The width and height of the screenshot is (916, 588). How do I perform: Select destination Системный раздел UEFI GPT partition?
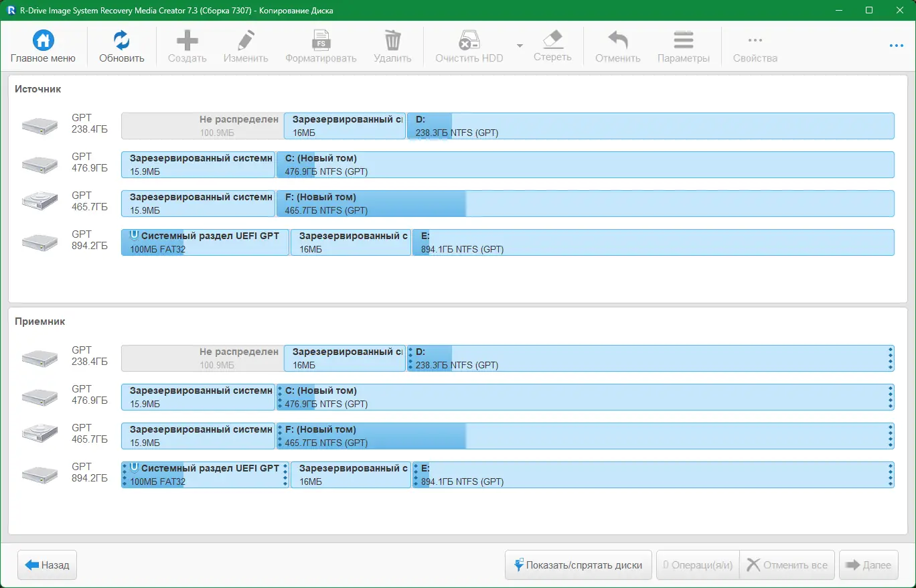(x=205, y=475)
